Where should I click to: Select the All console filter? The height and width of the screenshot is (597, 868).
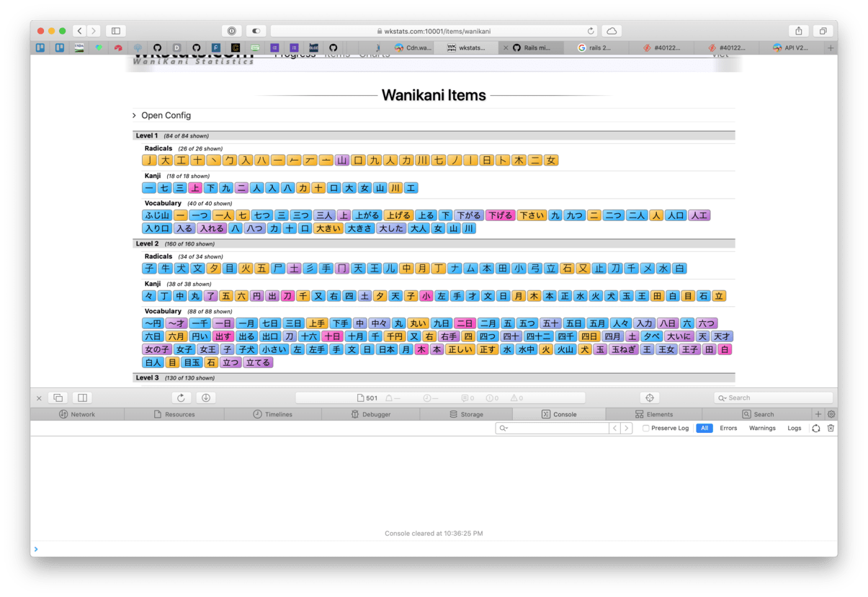tap(704, 428)
